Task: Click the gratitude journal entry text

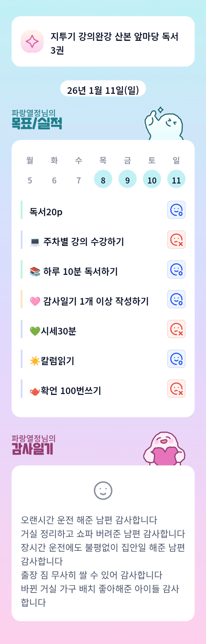Action: (x=103, y=561)
